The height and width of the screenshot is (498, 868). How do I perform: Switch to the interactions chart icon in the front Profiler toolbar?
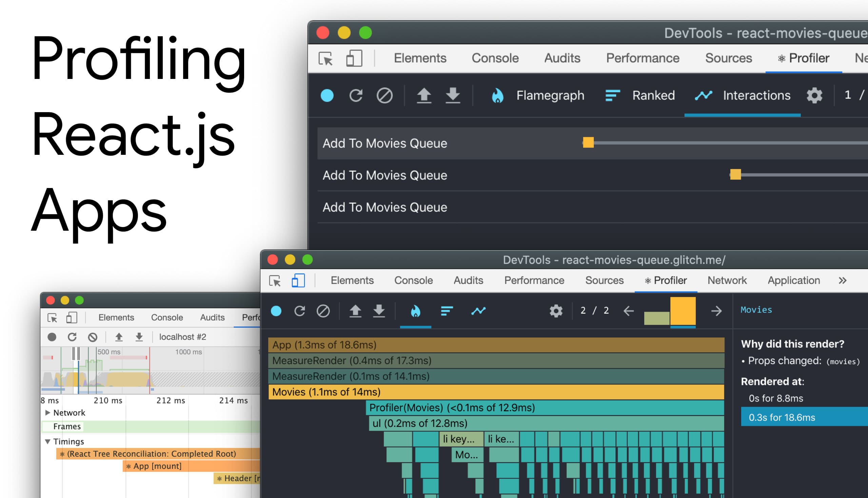click(478, 311)
